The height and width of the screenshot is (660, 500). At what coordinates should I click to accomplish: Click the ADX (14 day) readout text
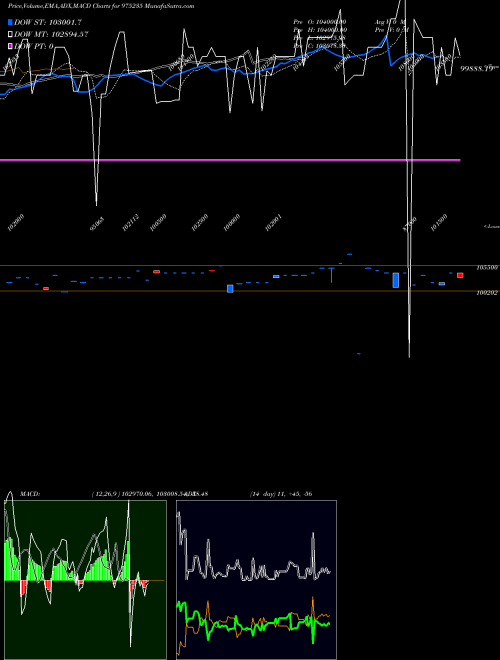(x=281, y=494)
